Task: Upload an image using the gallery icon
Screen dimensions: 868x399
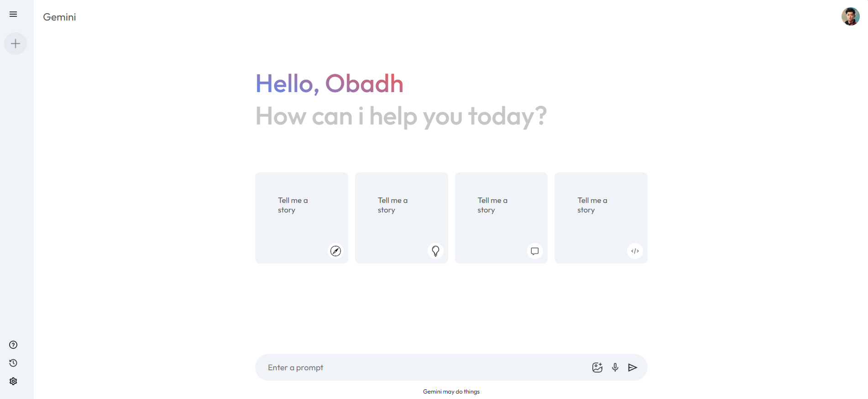Action: pyautogui.click(x=597, y=368)
